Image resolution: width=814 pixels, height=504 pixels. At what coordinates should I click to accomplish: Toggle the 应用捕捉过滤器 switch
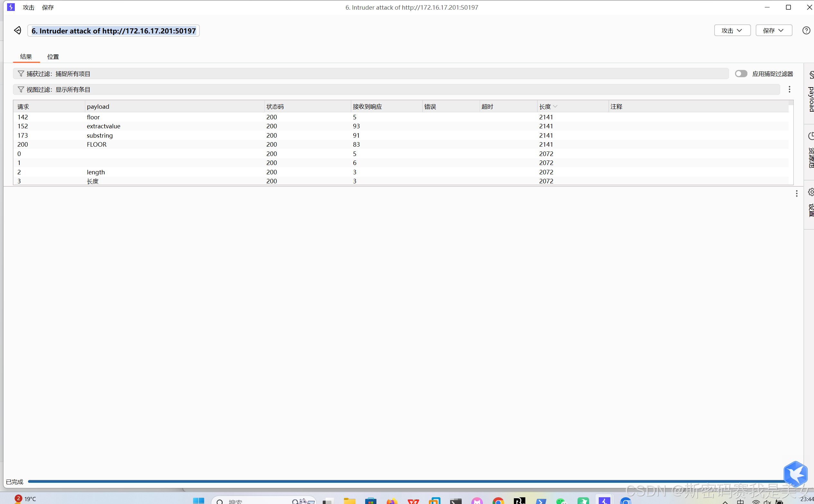tap(741, 74)
